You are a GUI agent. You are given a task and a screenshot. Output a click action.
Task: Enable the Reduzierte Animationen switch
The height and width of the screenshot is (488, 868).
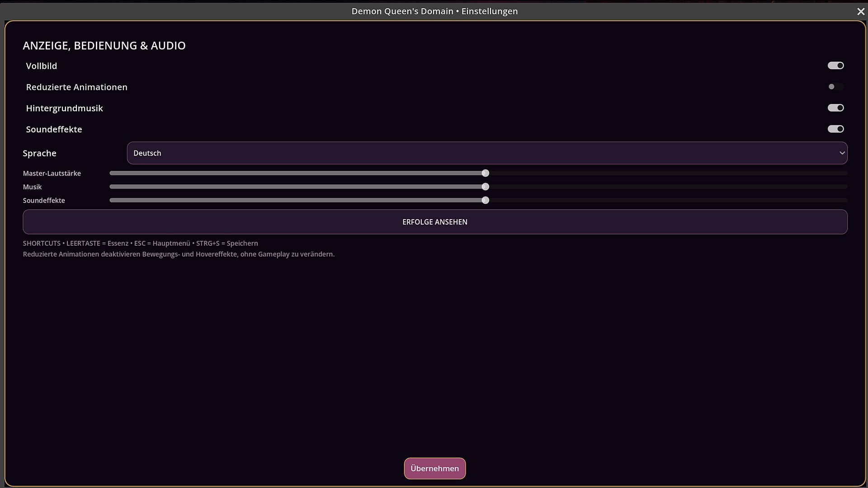click(x=835, y=87)
